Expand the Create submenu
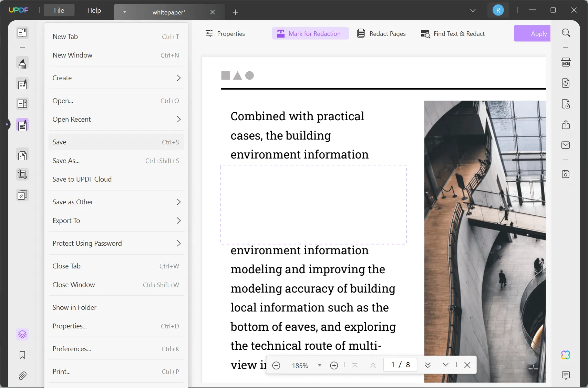Viewport: 588px width, 388px height. point(116,78)
